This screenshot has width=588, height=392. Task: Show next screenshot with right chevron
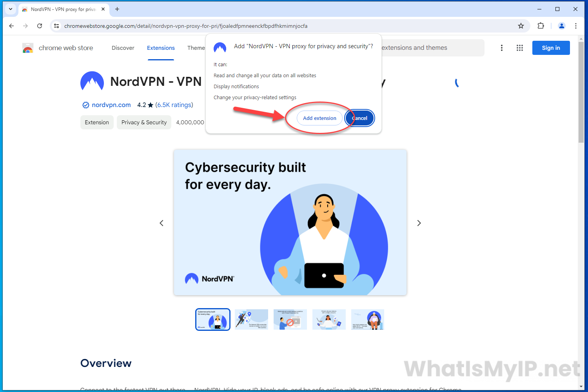[419, 223]
